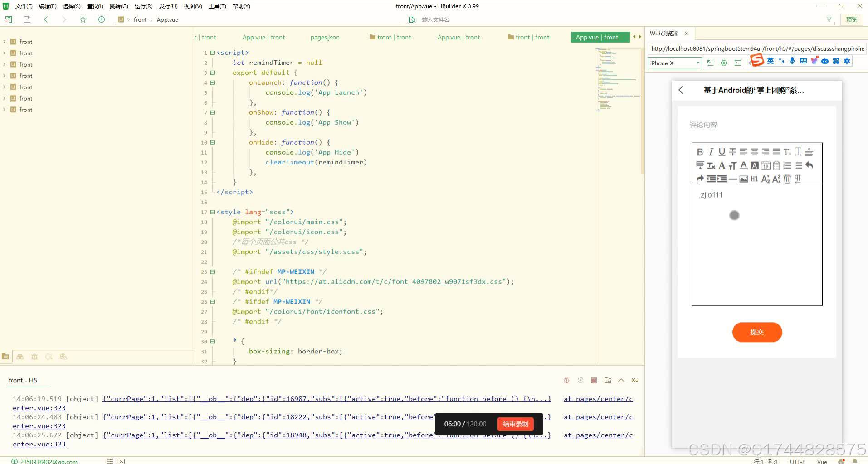868x464 pixels.
Task: Open the iPhone X device dropdown
Action: 674,63
